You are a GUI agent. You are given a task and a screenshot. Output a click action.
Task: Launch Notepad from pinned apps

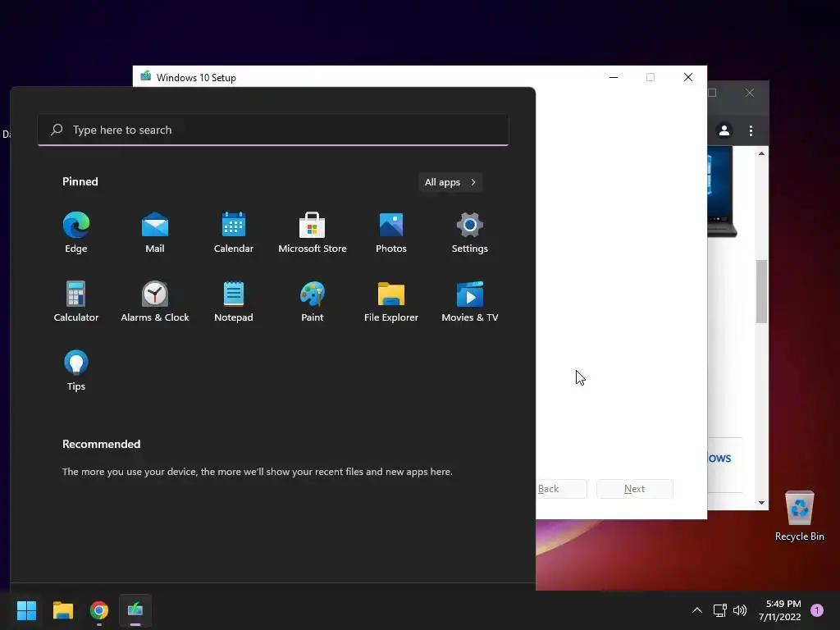pos(234,302)
